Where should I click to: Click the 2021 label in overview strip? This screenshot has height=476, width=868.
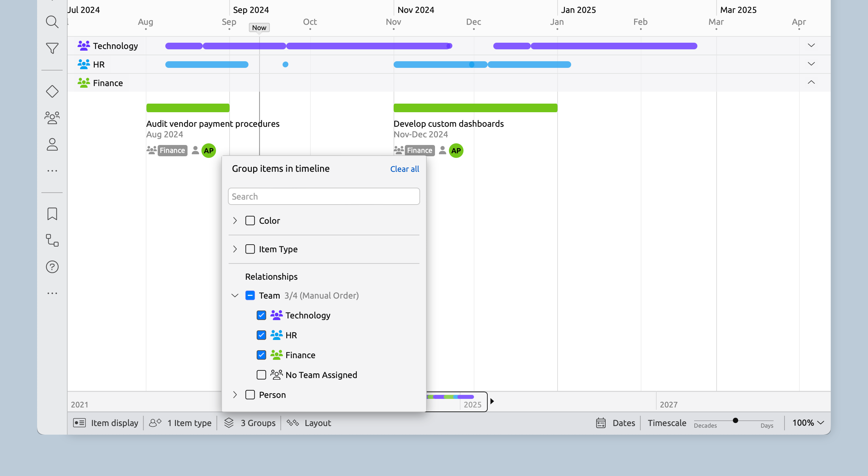tap(80, 405)
